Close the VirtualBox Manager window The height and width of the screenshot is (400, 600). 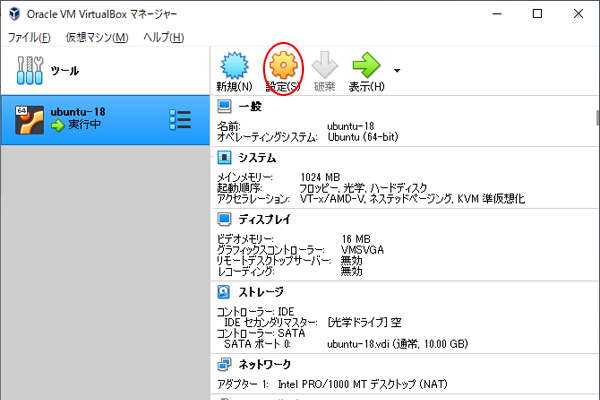578,14
